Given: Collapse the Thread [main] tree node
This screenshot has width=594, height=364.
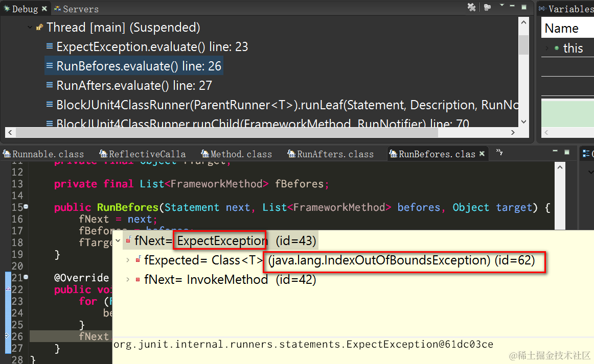Looking at the screenshot, I should click(x=30, y=27).
